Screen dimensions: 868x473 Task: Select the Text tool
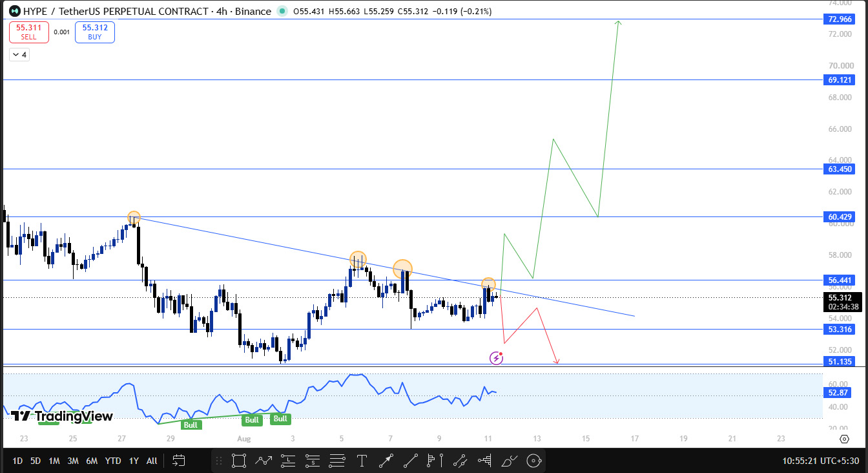(362, 461)
